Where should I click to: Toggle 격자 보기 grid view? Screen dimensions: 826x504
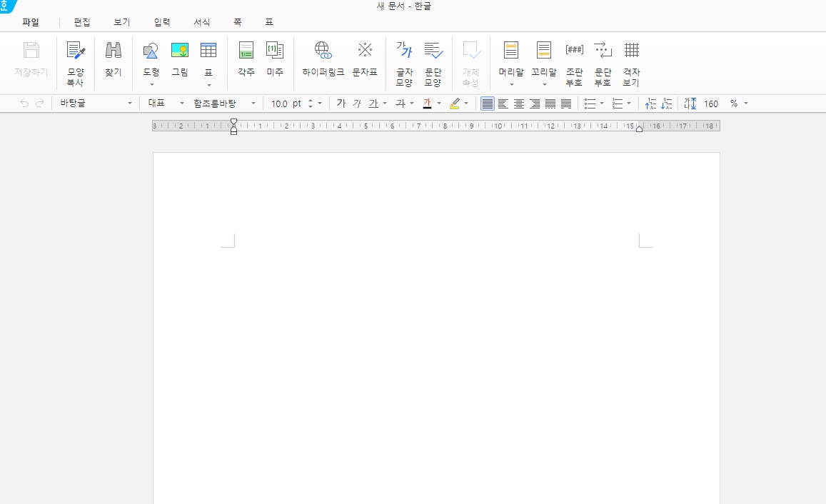pyautogui.click(x=632, y=64)
